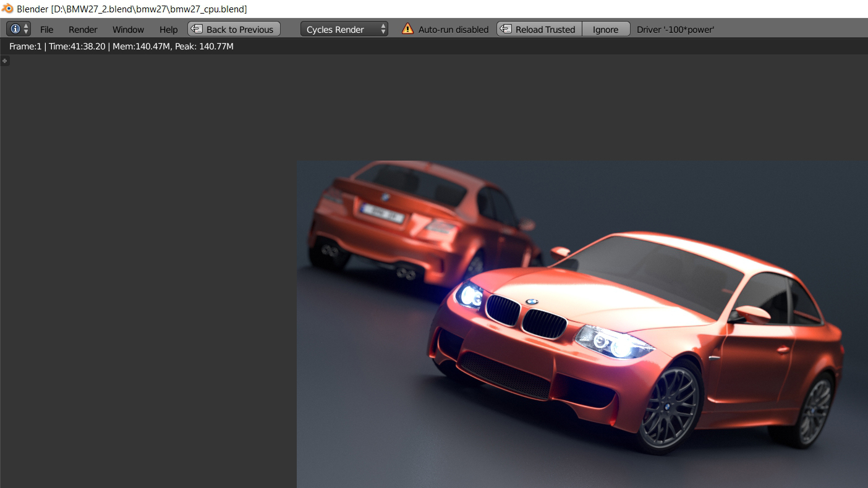Viewport: 868px width, 488px height.
Task: Open the Info editor type selector
Action: pyautogui.click(x=19, y=29)
